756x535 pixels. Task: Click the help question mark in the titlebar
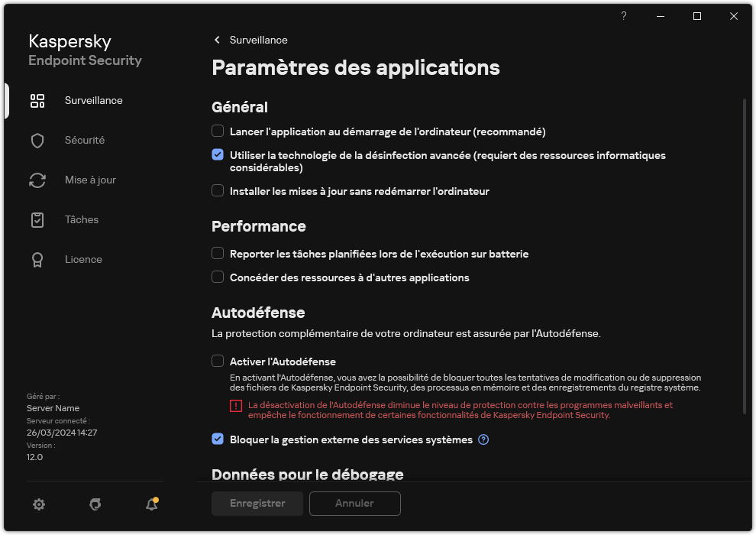click(623, 16)
